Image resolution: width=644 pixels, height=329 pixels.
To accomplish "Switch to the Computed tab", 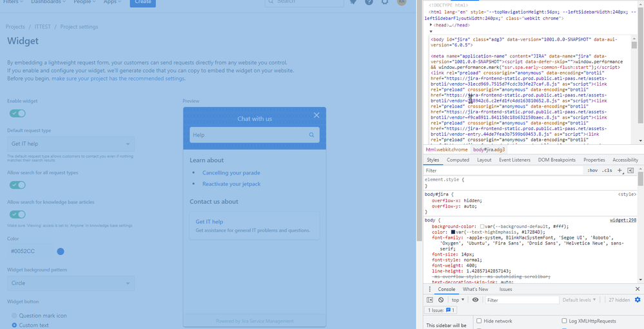I will pos(458,160).
